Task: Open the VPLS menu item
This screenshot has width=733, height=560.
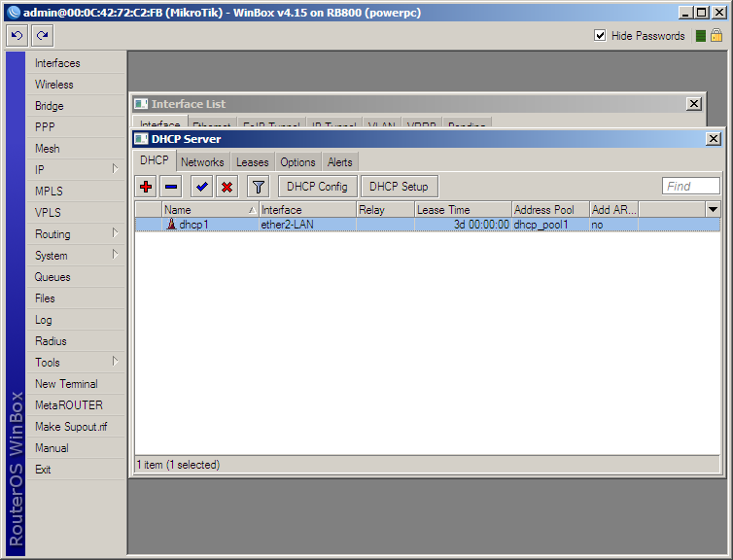Action: 76,213
